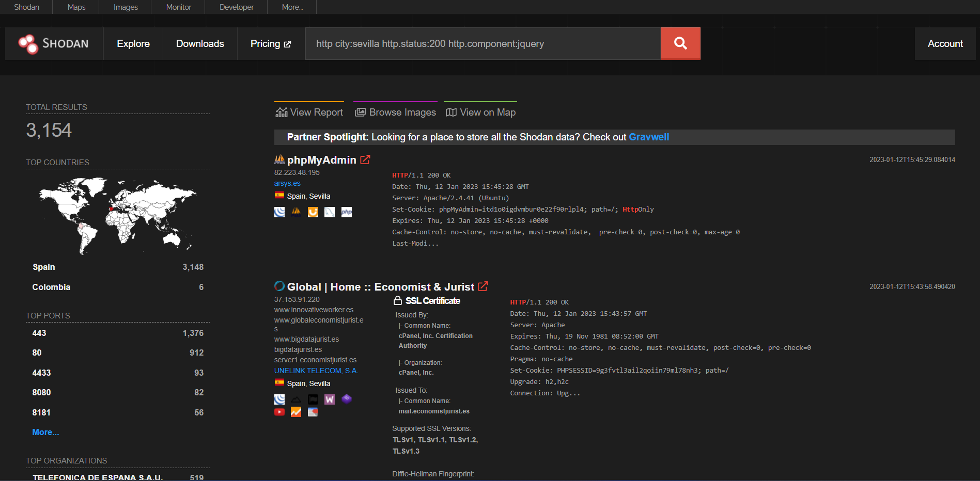Click Spain flag under the UNELINK TELECOM result

point(279,383)
